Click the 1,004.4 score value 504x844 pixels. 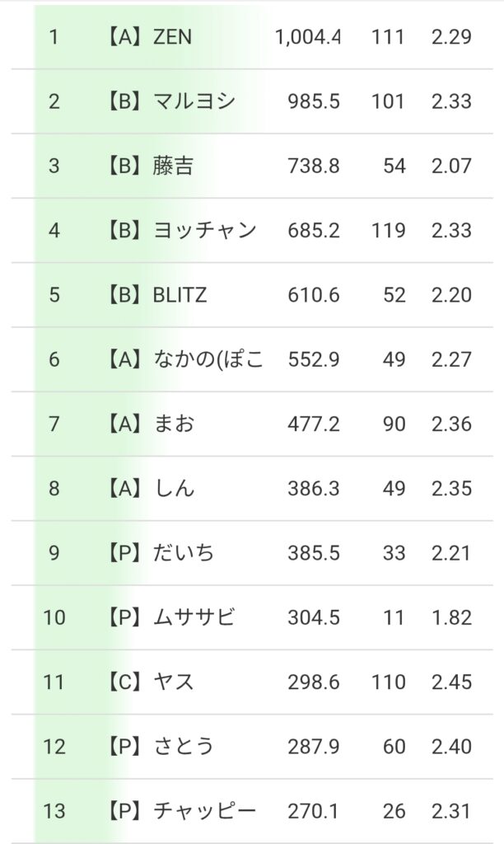[308, 37]
